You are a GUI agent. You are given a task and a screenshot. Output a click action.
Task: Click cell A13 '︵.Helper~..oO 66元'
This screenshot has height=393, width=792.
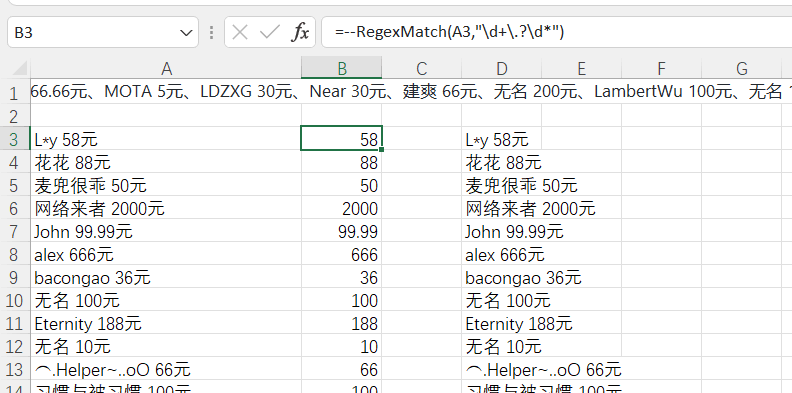click(166, 369)
